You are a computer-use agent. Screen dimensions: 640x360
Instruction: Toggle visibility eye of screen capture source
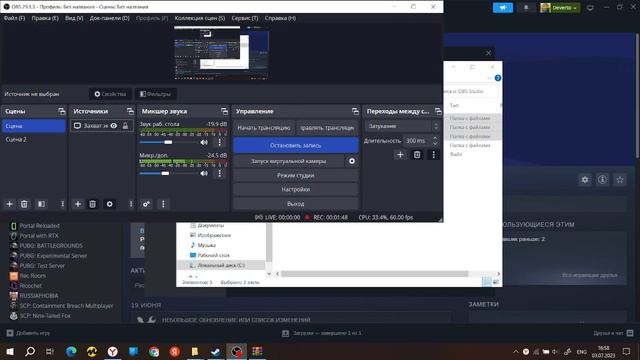[x=114, y=126]
